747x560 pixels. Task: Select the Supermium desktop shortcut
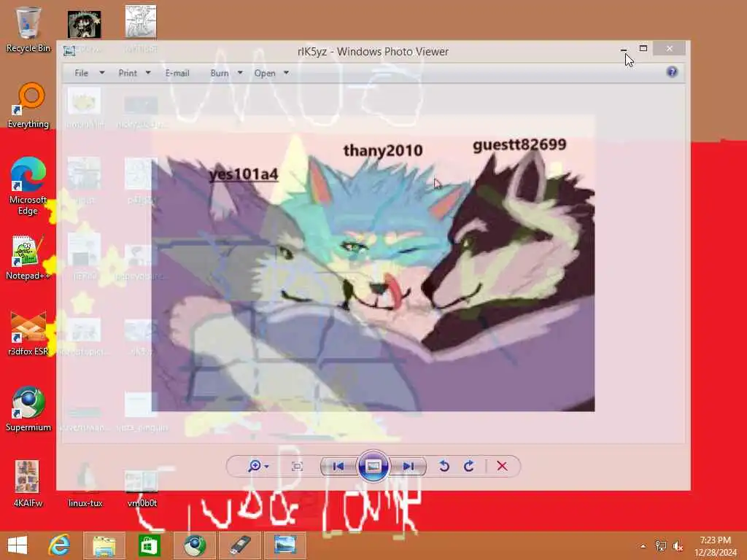point(28,408)
